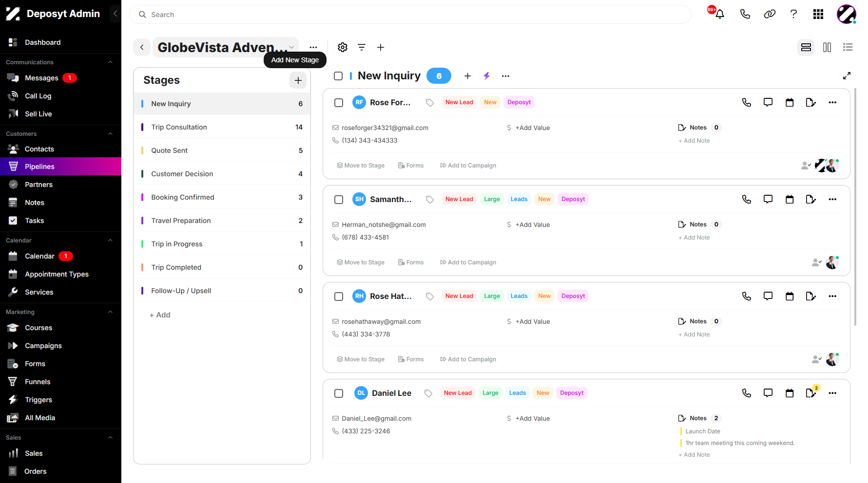Click Add to Campaign on Samanth... card

click(x=468, y=262)
